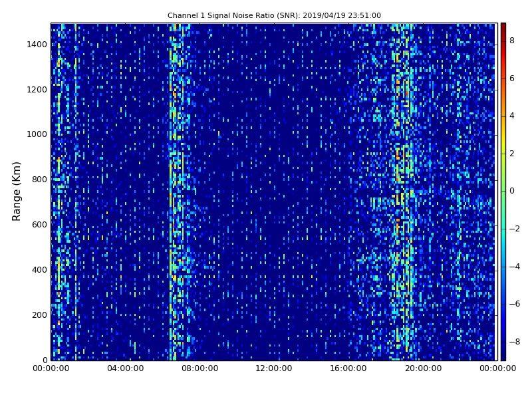Click the 'Range (Km)' y-axis label

(16, 192)
